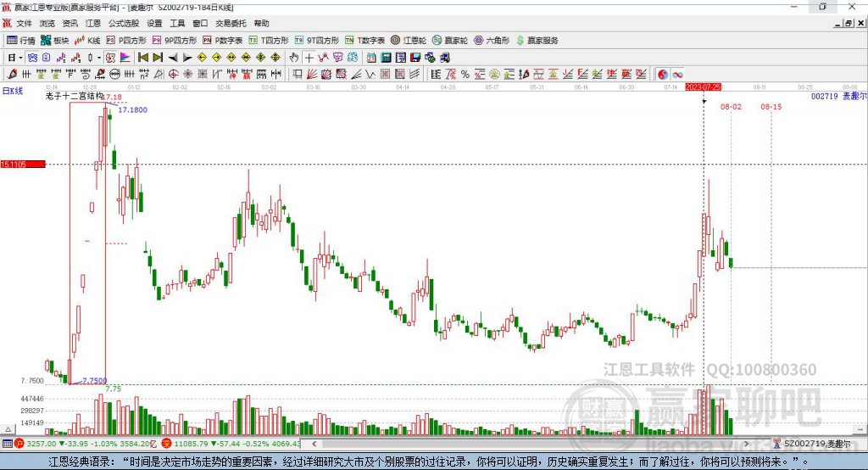Screen dimensions: 868x470
Task: Open the 六角形 hexagon tool
Action: (492, 41)
